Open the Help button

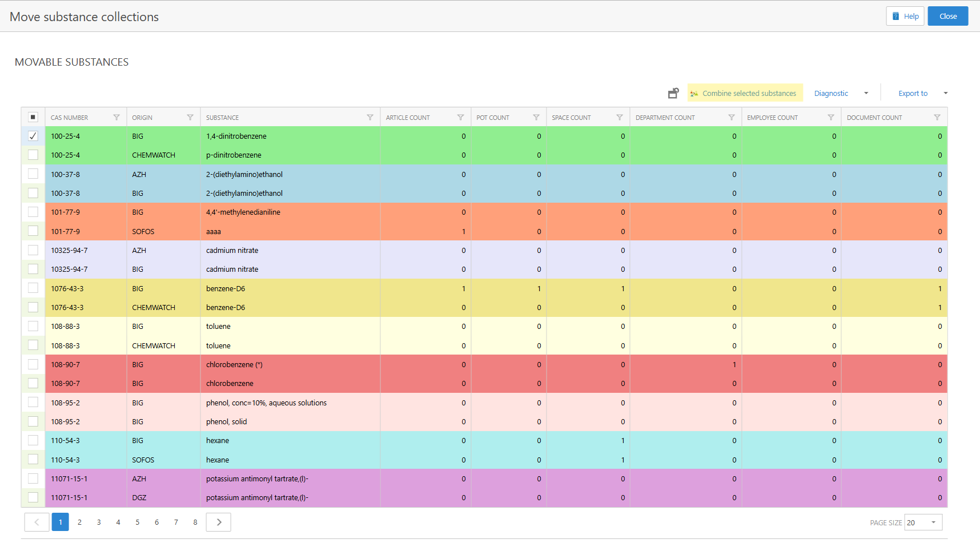pyautogui.click(x=905, y=16)
